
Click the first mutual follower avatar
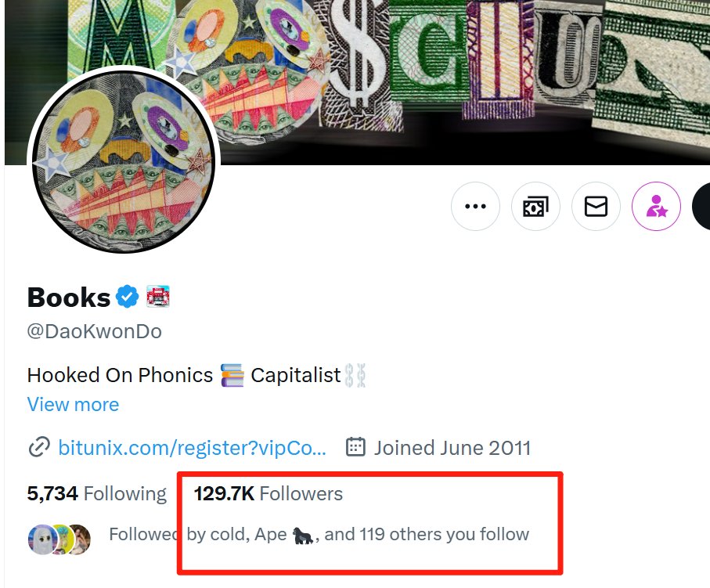(x=41, y=539)
